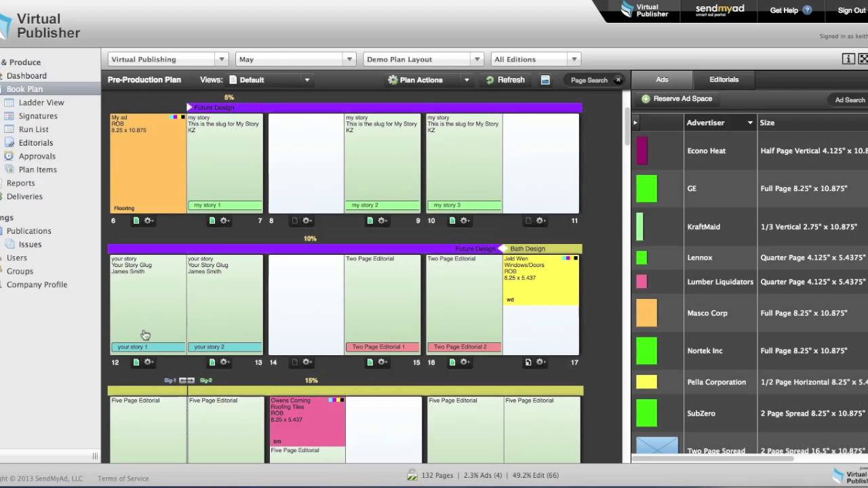Click the Approvals sidebar icon

(9, 156)
